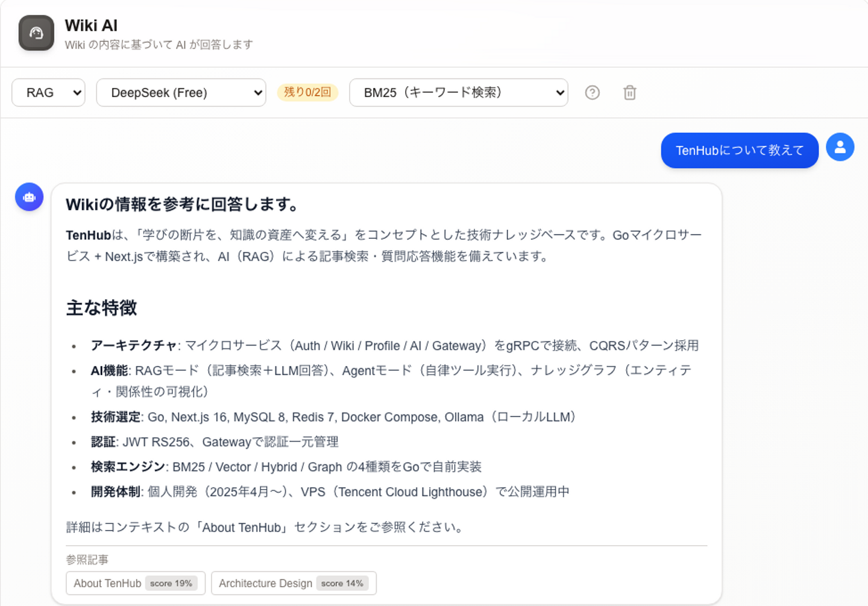Screen dimensions: 868x606
Task: Click the score 19% badge
Action: (x=171, y=583)
